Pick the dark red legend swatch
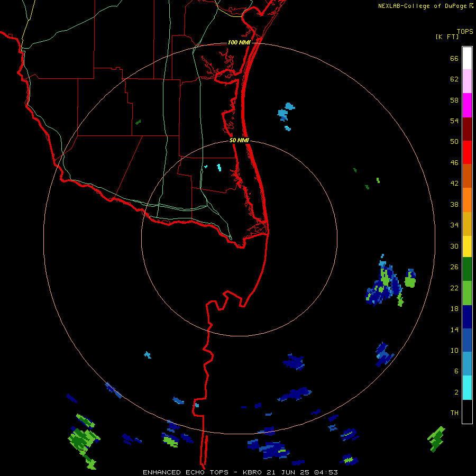 (x=467, y=129)
